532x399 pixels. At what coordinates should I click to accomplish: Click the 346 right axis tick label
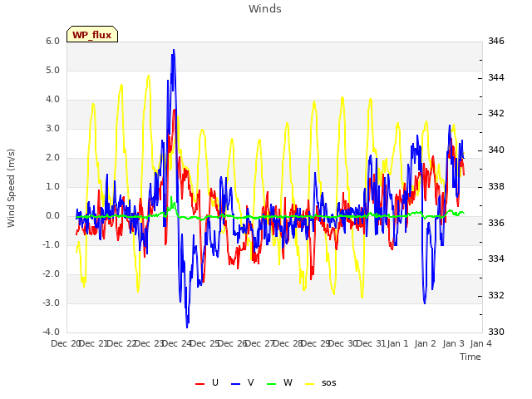(496, 41)
